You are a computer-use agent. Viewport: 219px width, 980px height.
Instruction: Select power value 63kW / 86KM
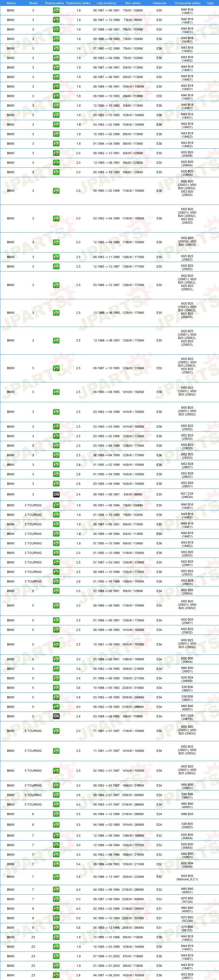pos(133,495)
